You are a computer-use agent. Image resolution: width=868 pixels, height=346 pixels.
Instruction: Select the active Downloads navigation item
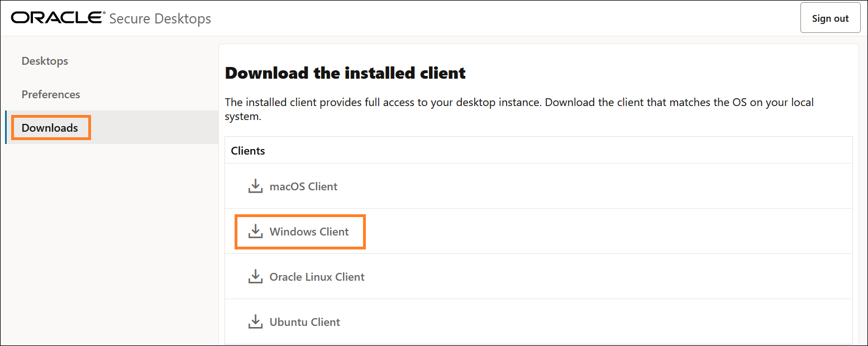click(x=49, y=127)
